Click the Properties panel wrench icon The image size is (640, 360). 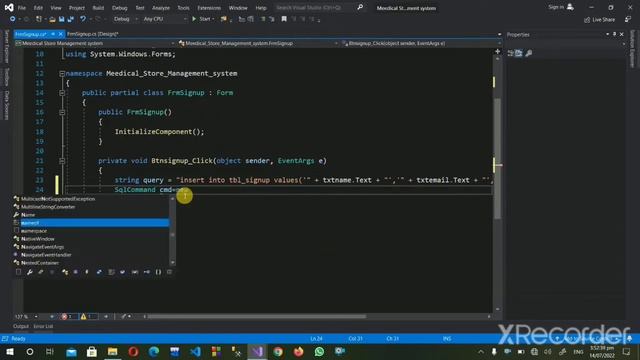(x=529, y=53)
